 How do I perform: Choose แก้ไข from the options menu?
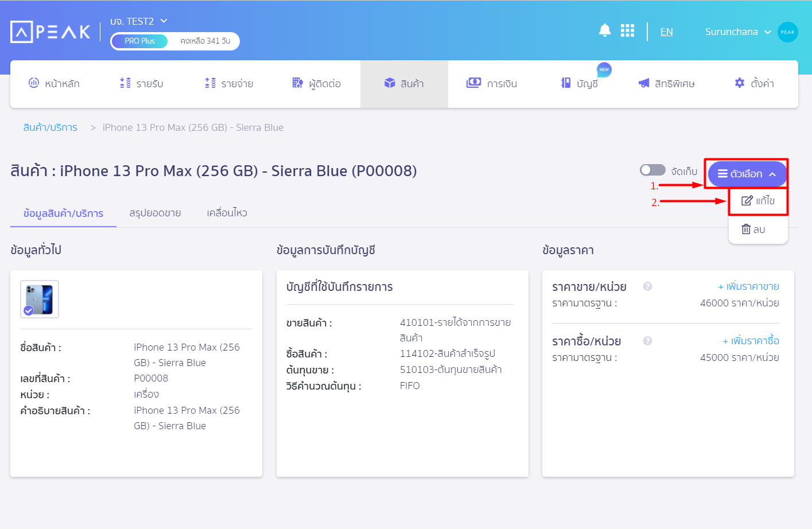(x=758, y=201)
